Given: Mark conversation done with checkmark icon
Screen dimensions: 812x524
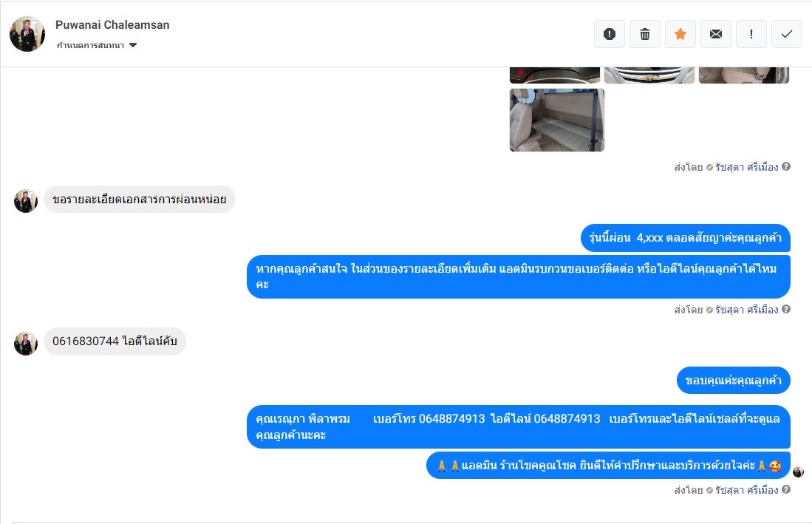Looking at the screenshot, I should [x=787, y=34].
